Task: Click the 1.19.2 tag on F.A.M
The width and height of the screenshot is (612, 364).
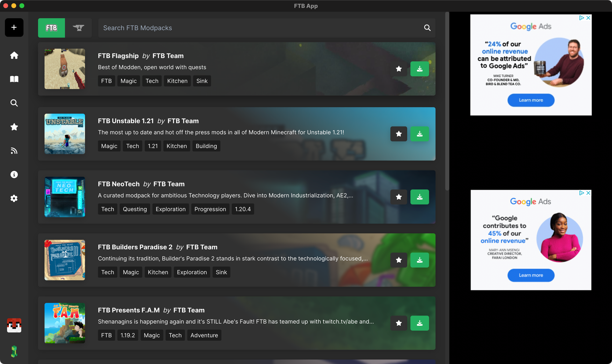Action: (x=127, y=335)
